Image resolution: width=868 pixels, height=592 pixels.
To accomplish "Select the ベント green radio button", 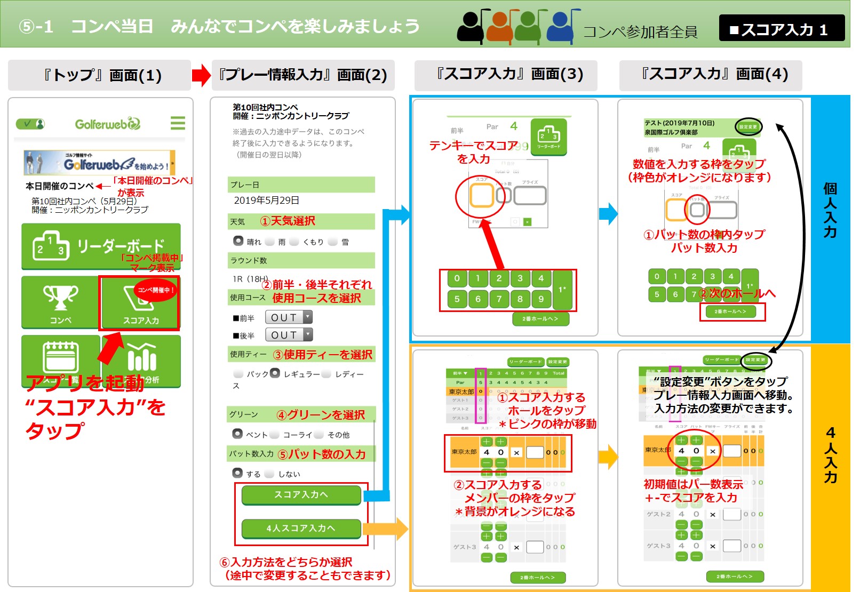I will 237,434.
